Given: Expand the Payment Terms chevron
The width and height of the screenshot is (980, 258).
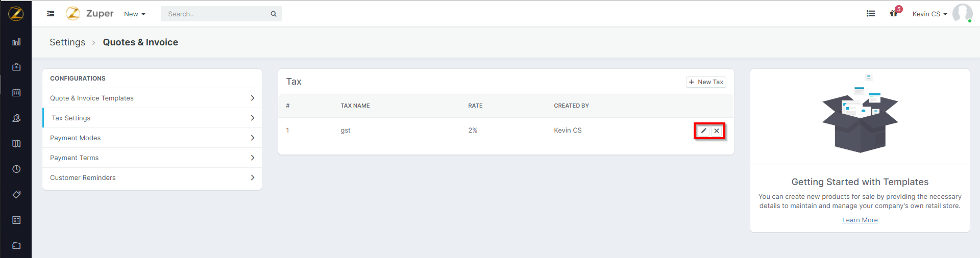Looking at the screenshot, I should tap(252, 158).
